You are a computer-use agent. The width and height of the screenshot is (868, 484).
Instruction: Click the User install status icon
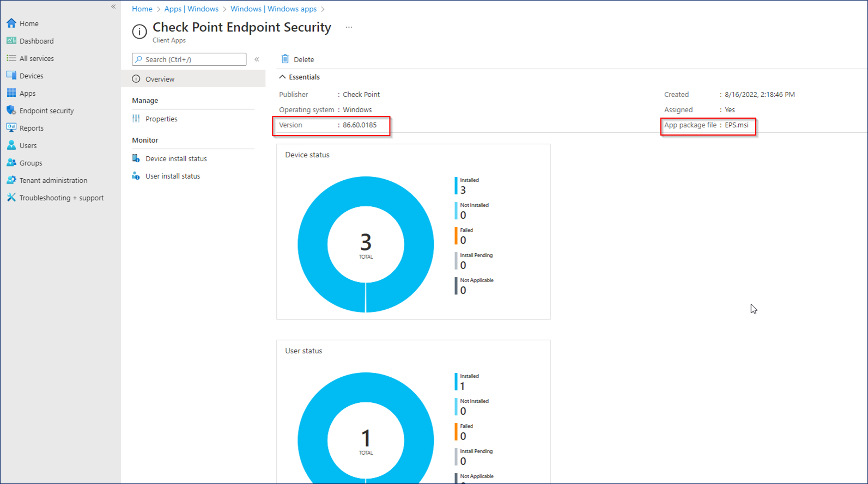pos(136,176)
